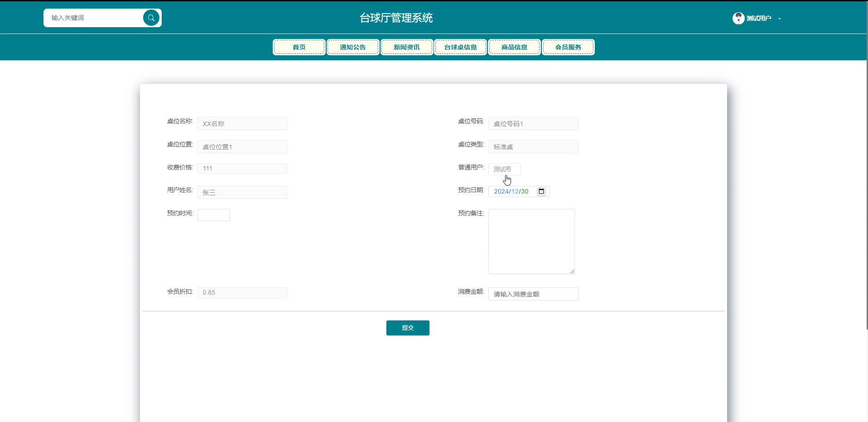The height and width of the screenshot is (422, 868).
Task: Click the 测试用户 avatar image
Action: click(738, 18)
